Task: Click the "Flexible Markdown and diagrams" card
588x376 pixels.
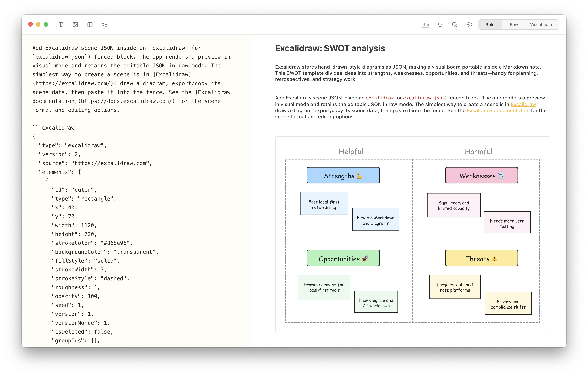Action: 375,219
